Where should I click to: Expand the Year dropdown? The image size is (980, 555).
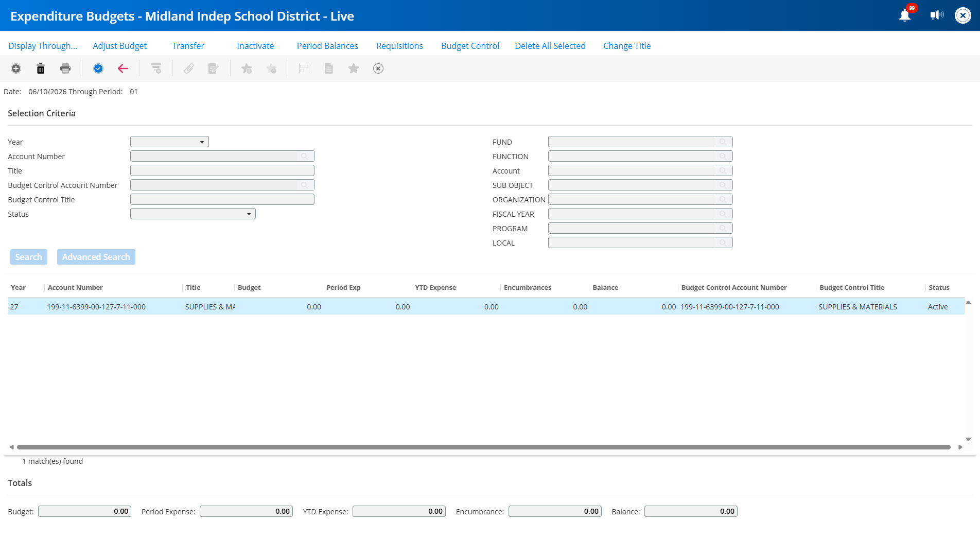pos(169,142)
